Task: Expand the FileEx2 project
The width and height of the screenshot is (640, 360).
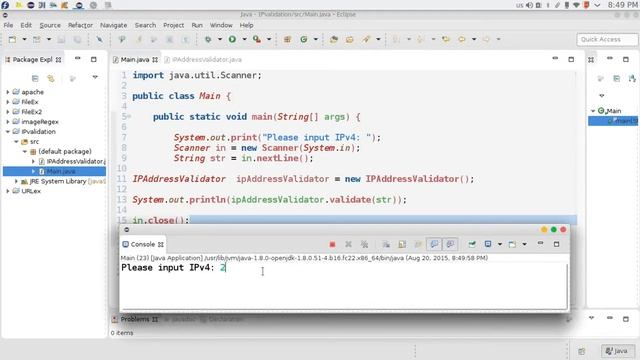Action: tap(7, 111)
